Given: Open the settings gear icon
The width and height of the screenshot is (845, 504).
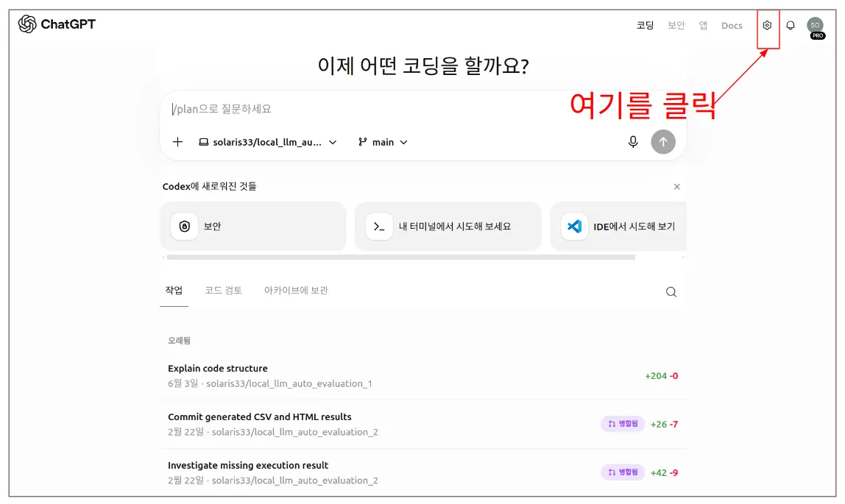Looking at the screenshot, I should pos(767,25).
